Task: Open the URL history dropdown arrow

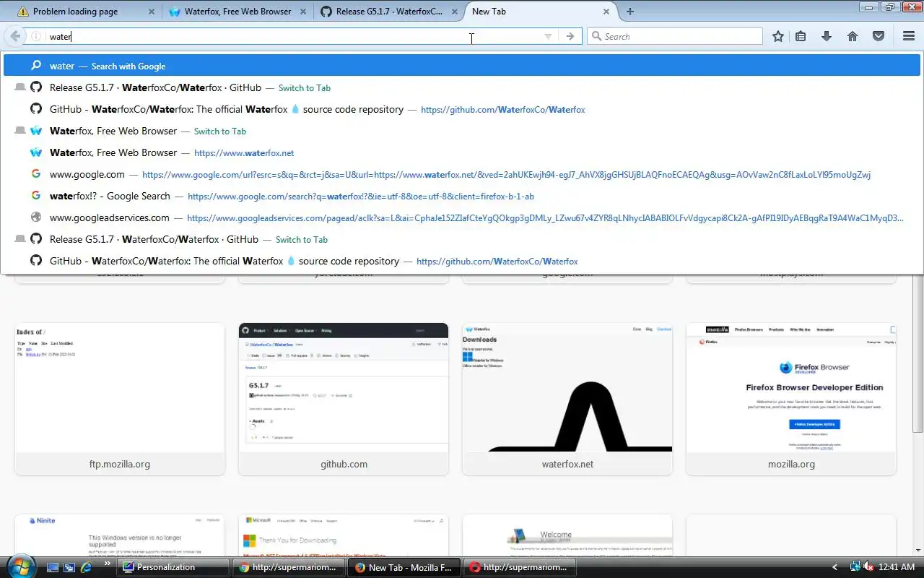Action: (x=548, y=36)
